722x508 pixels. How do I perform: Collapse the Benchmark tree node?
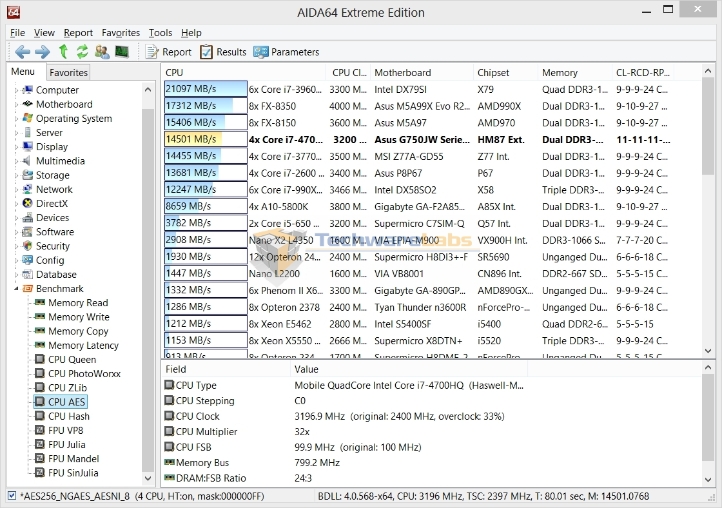16,289
